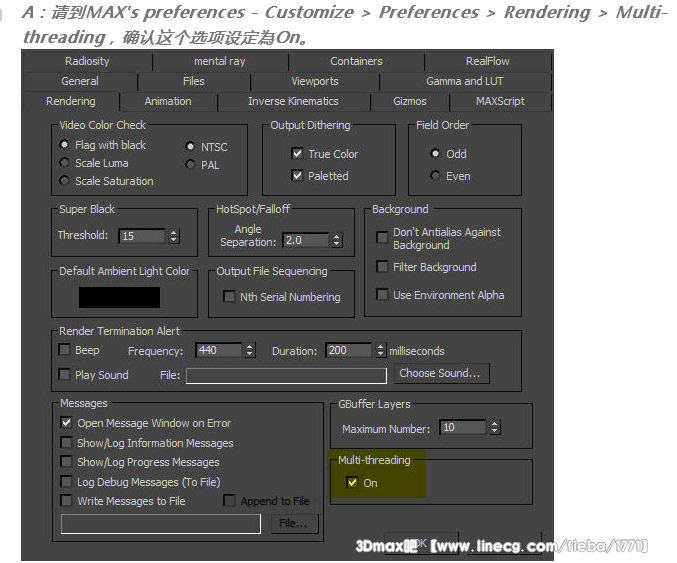Select Flag with black radio option
The width and height of the screenshot is (677, 563).
pyautogui.click(x=64, y=145)
